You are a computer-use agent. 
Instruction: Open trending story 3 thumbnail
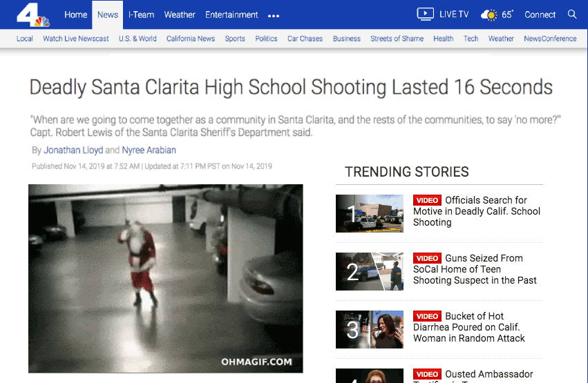click(x=370, y=329)
